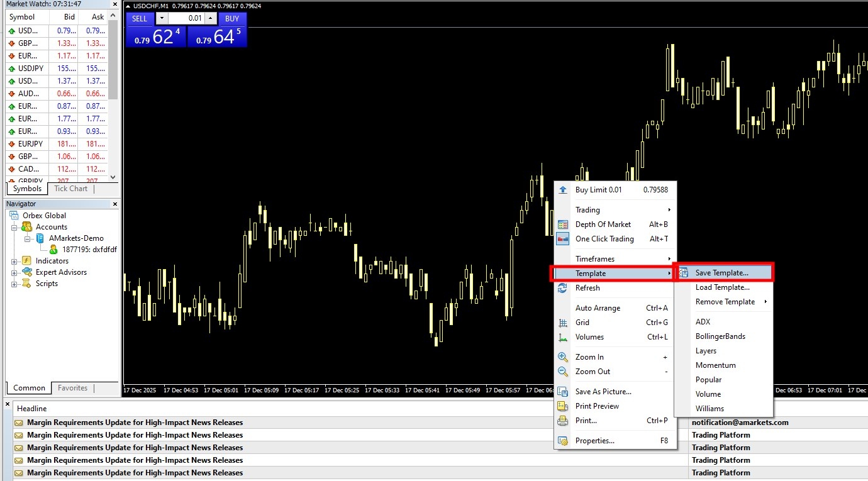Click the Market Watch vertical scrollbar

pos(113,94)
